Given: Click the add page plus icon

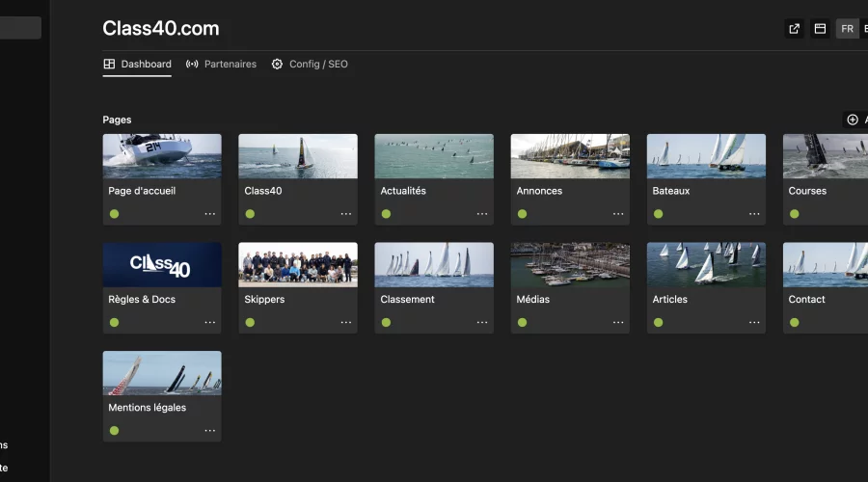Looking at the screenshot, I should click(853, 120).
